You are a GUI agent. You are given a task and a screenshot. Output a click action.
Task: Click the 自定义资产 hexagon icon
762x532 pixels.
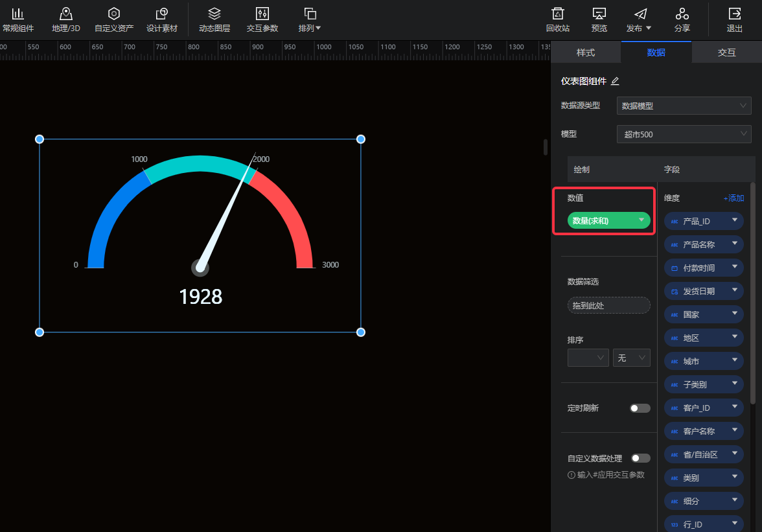tap(114, 14)
